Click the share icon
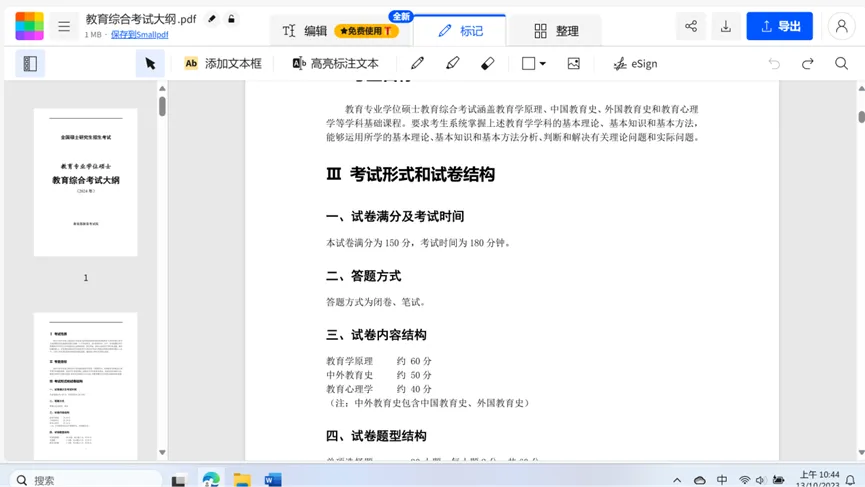865x487 pixels. [x=690, y=27]
